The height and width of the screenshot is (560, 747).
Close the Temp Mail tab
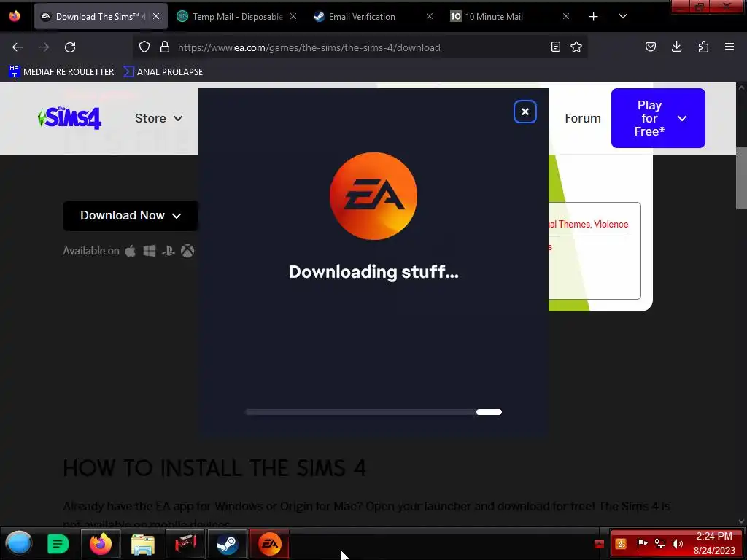(293, 17)
